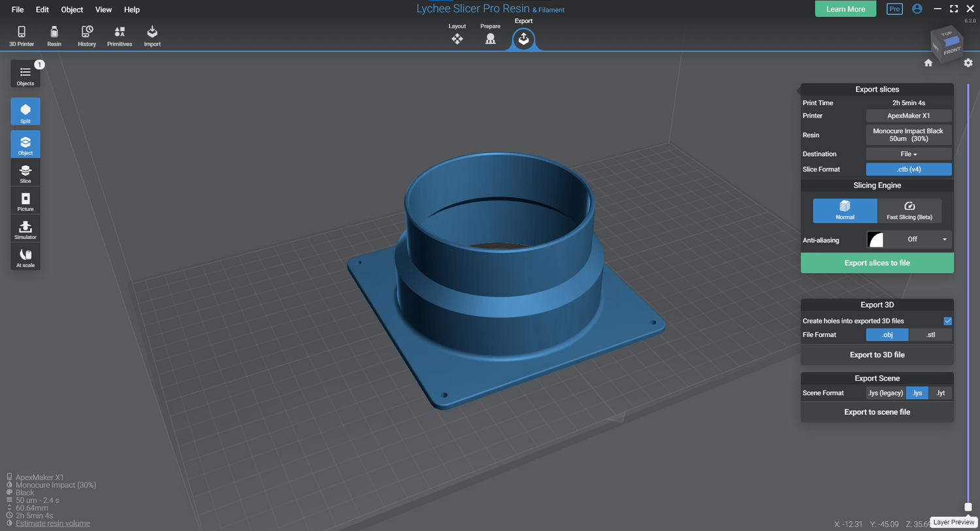Open the Simulator tool
Image resolution: width=980 pixels, height=531 pixels.
(25, 229)
